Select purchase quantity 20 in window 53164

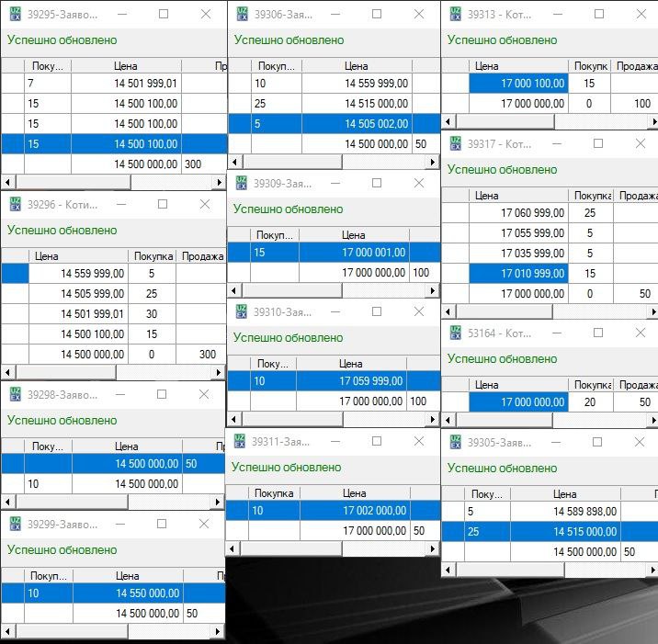click(591, 401)
